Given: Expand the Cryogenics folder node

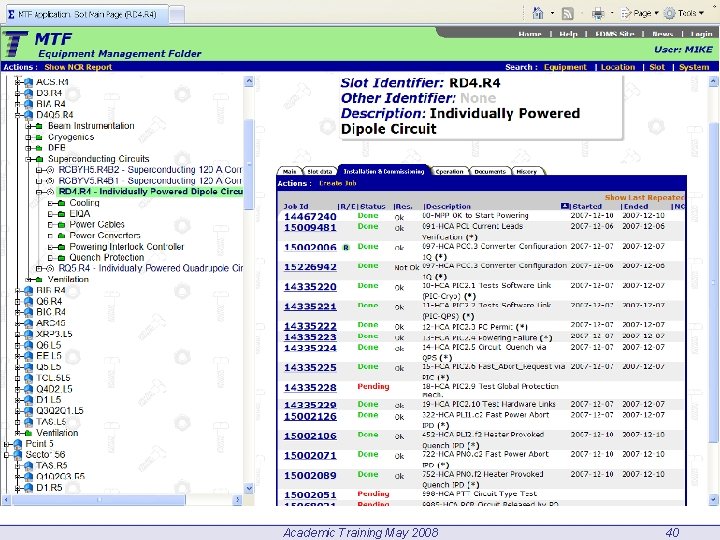Looking at the screenshot, I should click(28, 137).
